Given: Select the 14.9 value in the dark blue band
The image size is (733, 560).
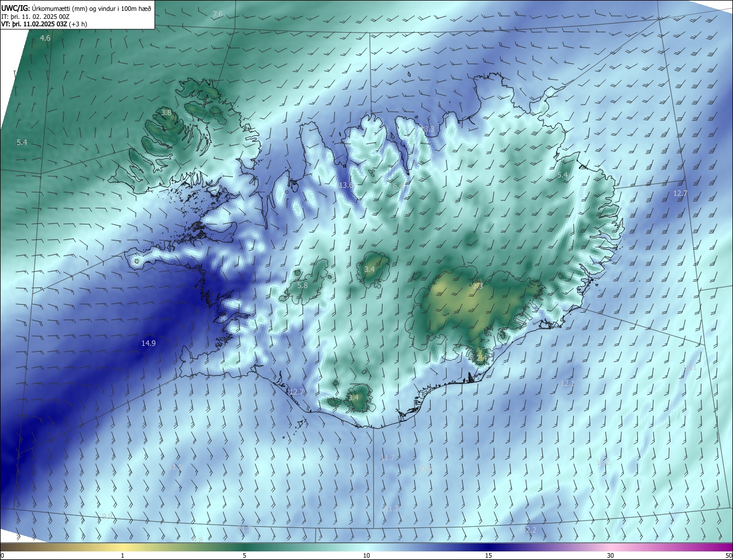Looking at the screenshot, I should point(148,343).
